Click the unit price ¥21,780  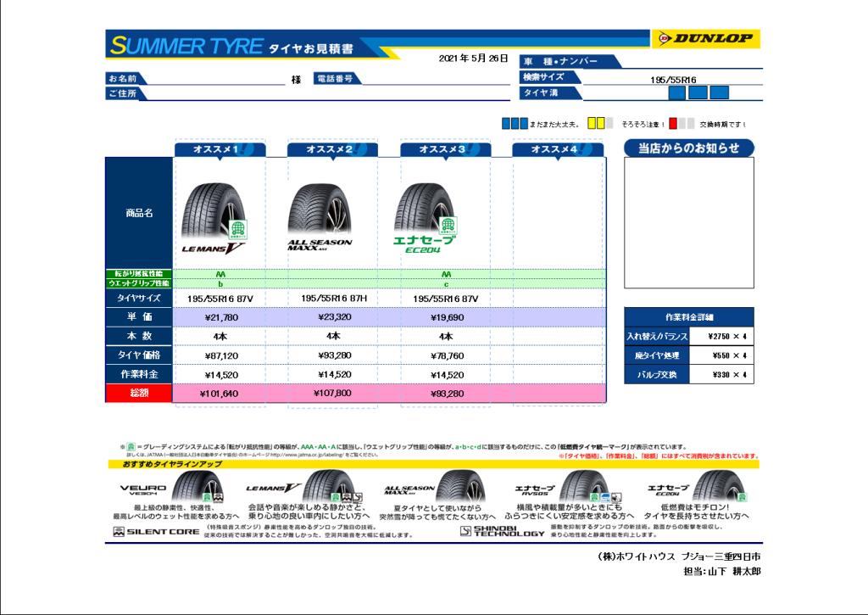tap(221, 317)
